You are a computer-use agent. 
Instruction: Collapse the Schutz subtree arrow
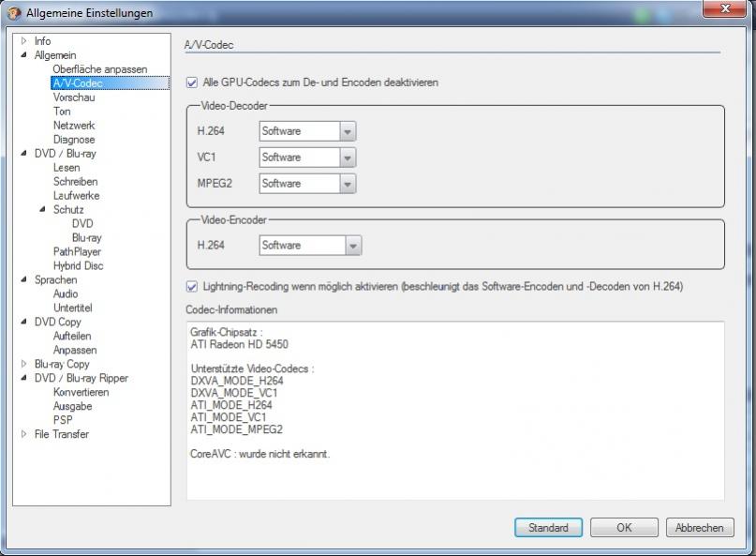pos(43,209)
